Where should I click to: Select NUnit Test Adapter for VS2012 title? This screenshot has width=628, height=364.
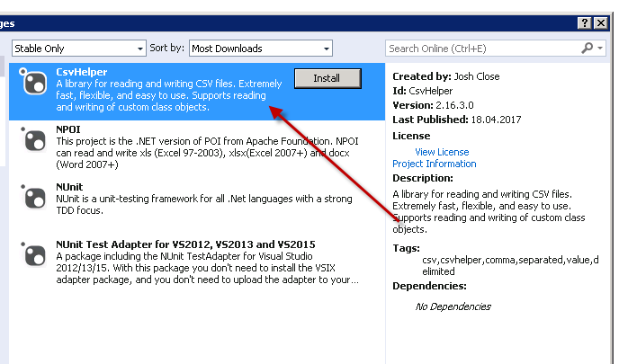click(x=185, y=244)
